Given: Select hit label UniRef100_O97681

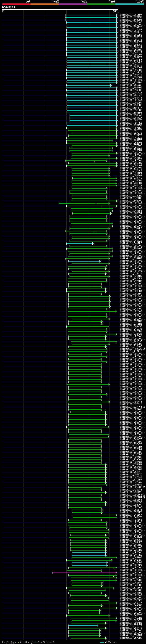Looking at the screenshot, I should (131, 485).
